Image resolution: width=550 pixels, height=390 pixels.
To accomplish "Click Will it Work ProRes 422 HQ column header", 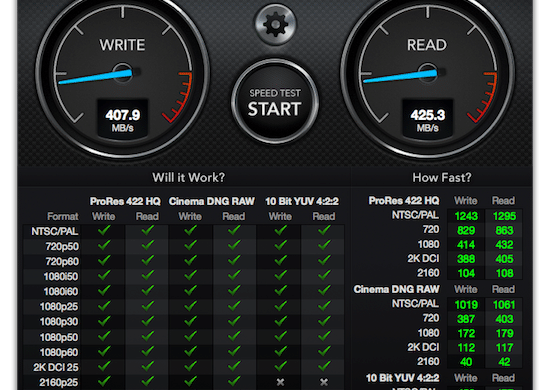I will click(x=125, y=201).
